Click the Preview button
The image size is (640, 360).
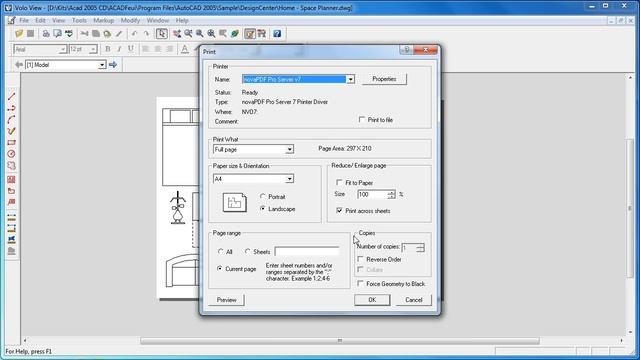click(x=227, y=300)
